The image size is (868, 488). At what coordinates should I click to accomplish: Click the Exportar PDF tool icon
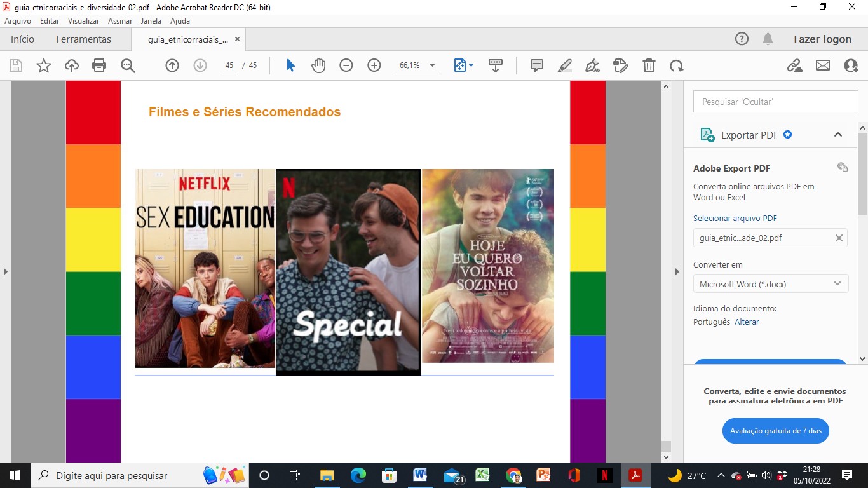click(x=707, y=135)
